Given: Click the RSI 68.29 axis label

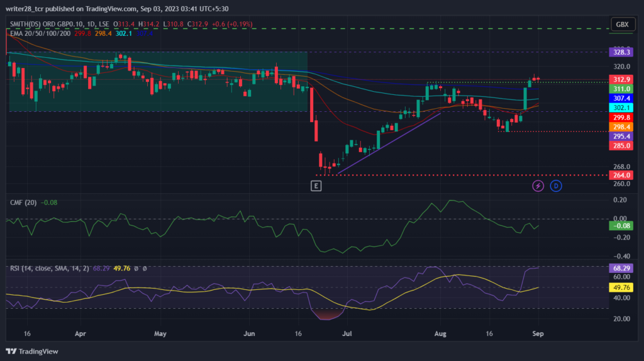Looking at the screenshot, I should (621, 268).
